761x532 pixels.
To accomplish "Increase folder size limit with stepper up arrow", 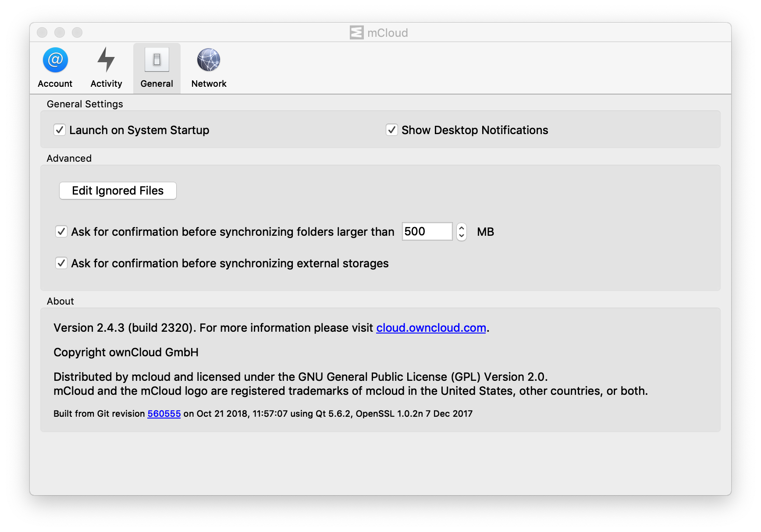I will coord(462,227).
